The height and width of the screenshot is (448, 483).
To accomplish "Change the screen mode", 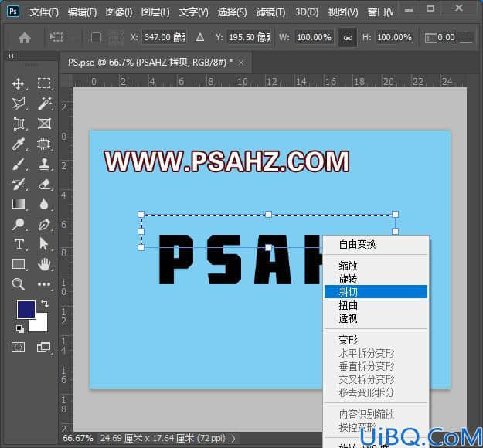I will coord(44,348).
